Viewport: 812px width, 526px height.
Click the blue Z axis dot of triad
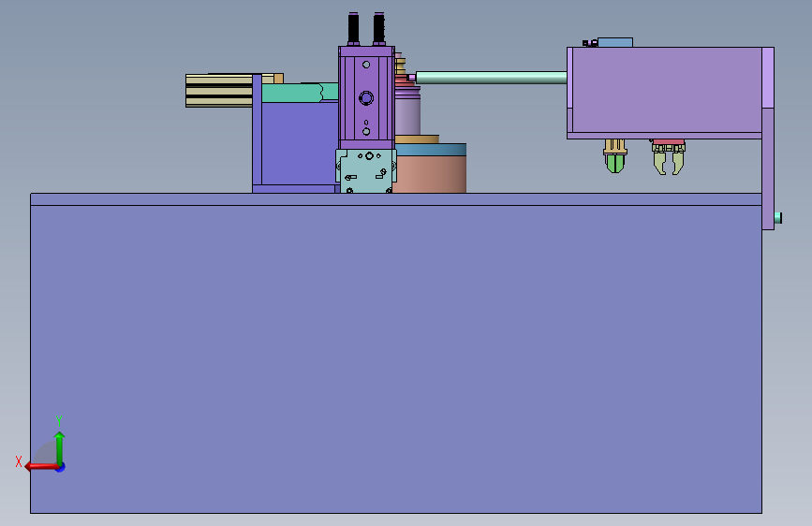[x=61, y=467]
